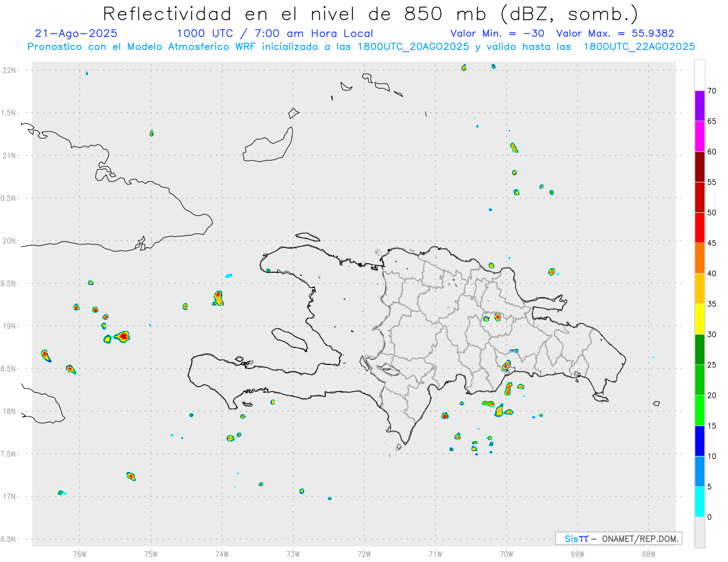Pick the dark maroon 55–60 dBZ colorbar segment
This screenshot has height=562, width=728.
[x=699, y=167]
